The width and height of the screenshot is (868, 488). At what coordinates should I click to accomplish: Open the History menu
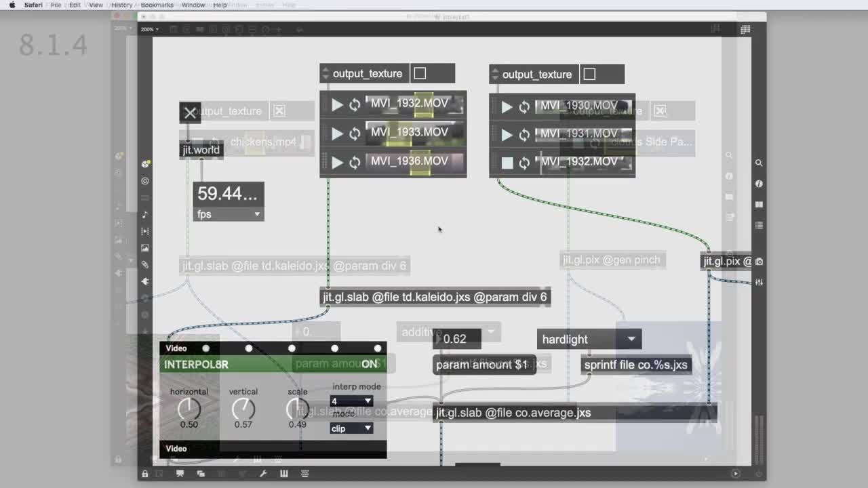point(122,5)
